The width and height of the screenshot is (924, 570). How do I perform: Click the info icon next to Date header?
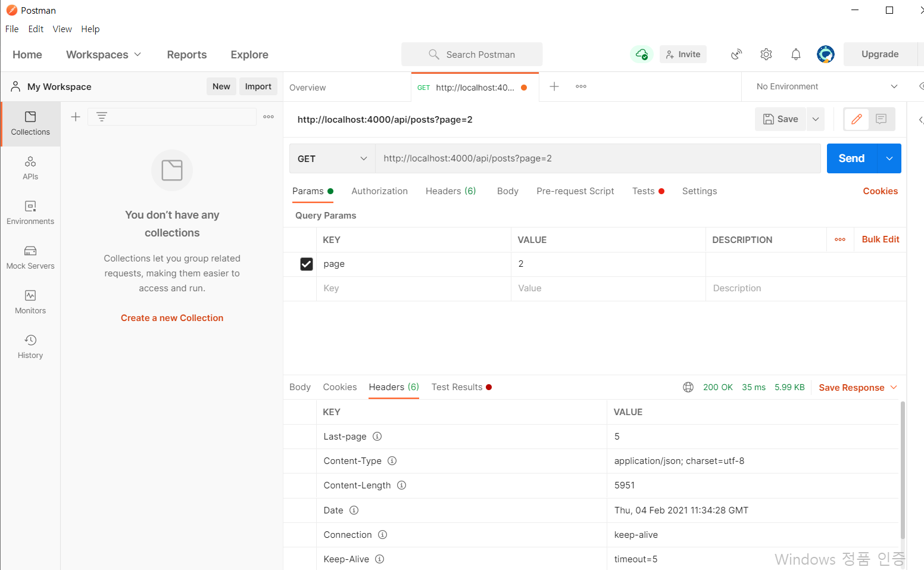coord(354,510)
